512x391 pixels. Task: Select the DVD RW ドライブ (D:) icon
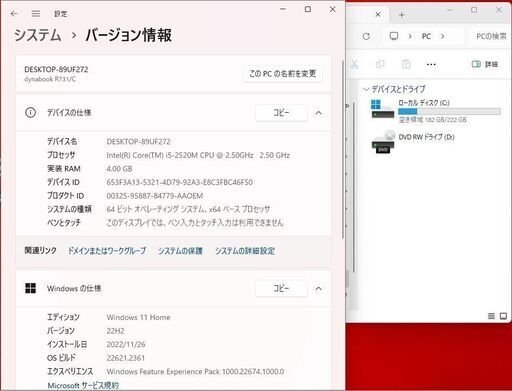click(x=383, y=142)
